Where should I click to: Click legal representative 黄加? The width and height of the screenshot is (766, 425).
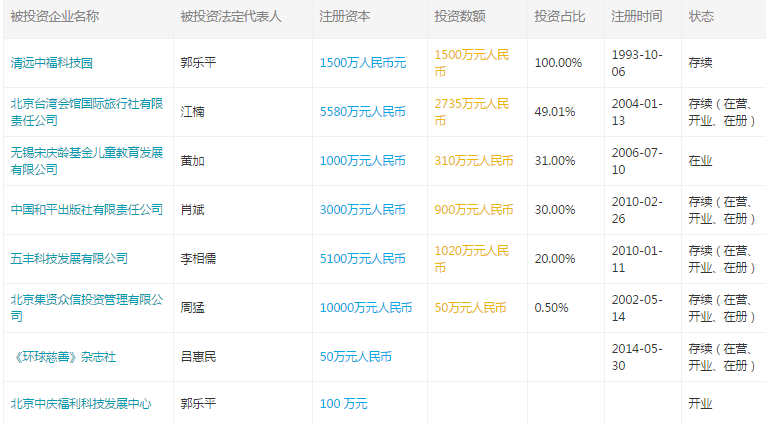point(192,161)
